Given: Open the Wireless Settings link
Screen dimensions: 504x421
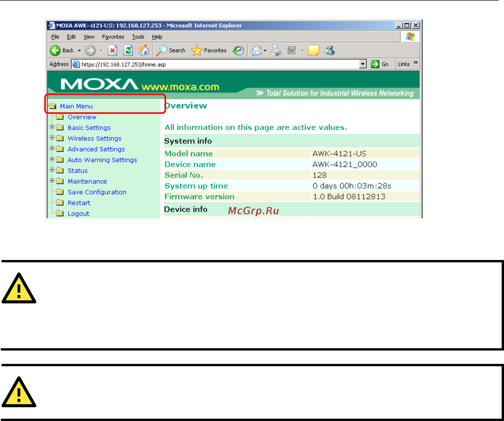Looking at the screenshot, I should (95, 138).
